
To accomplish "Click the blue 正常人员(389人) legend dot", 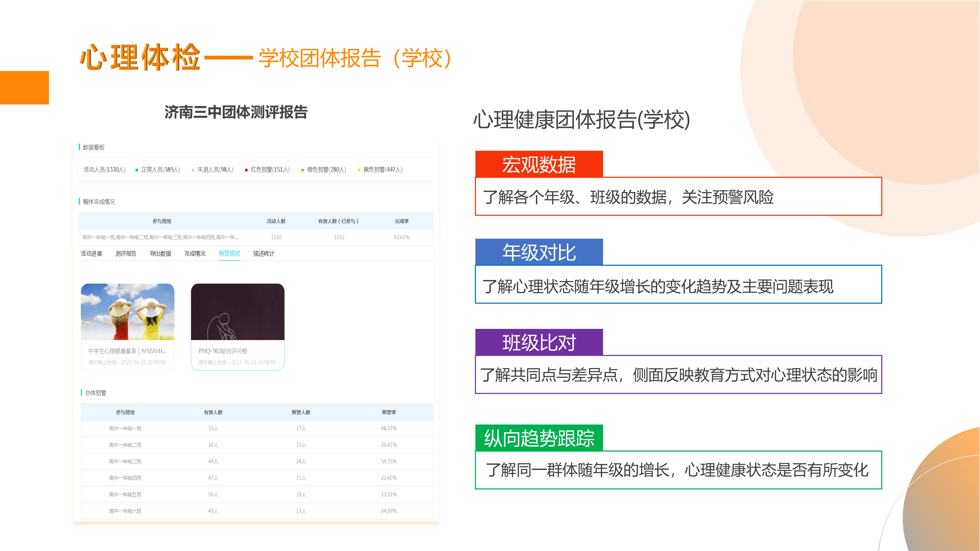I will [x=136, y=170].
